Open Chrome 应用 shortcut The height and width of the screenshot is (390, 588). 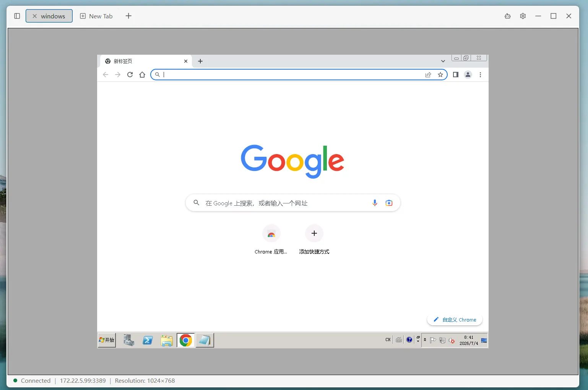pyautogui.click(x=271, y=239)
